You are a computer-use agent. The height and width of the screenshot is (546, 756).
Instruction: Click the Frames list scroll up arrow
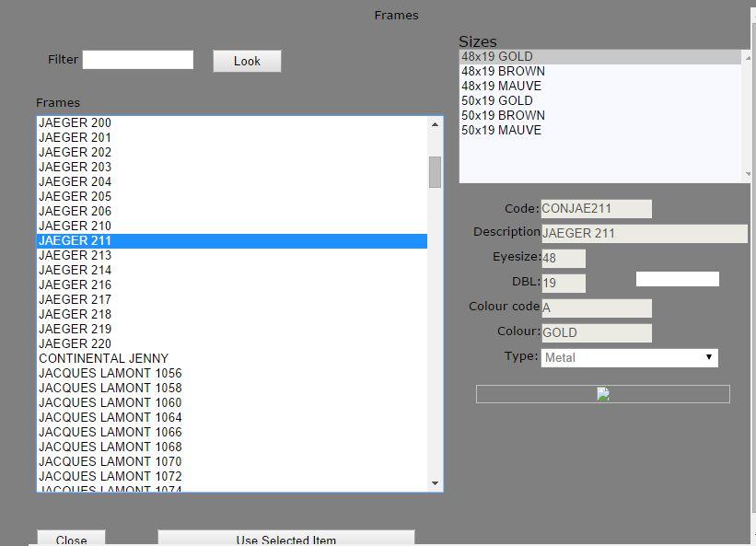[x=435, y=124]
